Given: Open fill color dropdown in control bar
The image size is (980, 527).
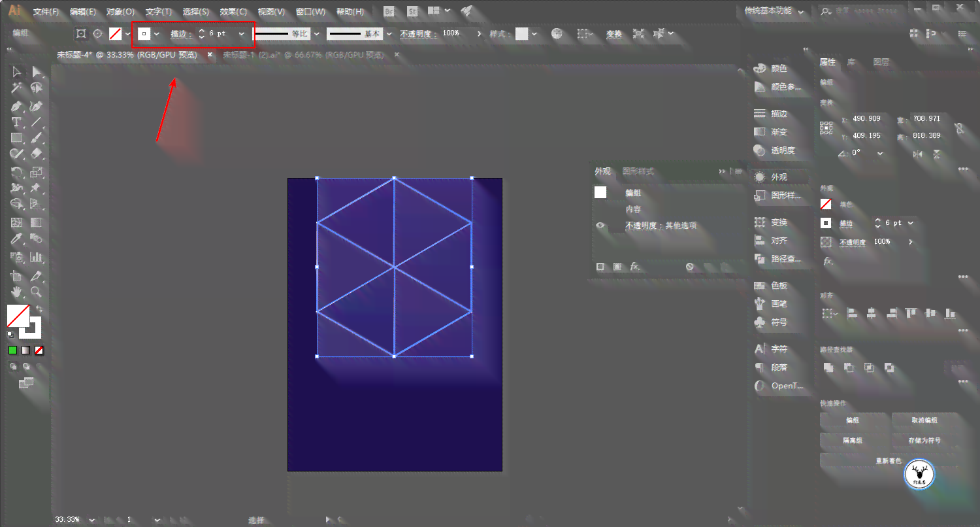Looking at the screenshot, I should (x=128, y=34).
